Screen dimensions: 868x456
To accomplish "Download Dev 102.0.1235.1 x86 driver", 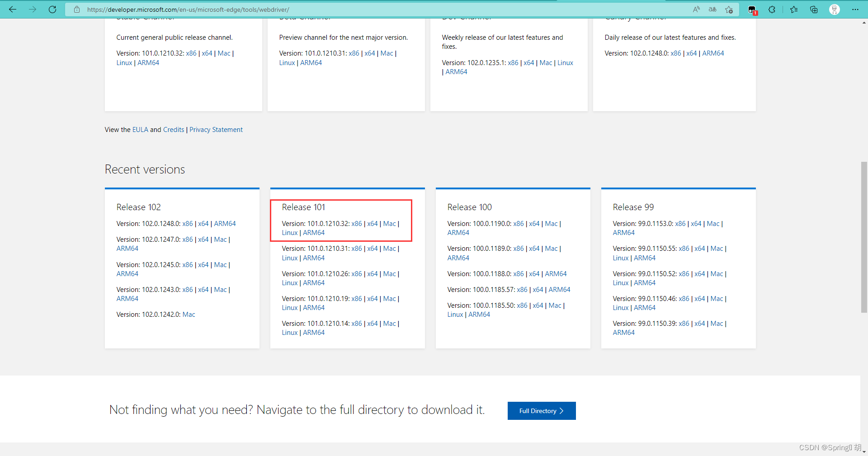I will (x=513, y=63).
